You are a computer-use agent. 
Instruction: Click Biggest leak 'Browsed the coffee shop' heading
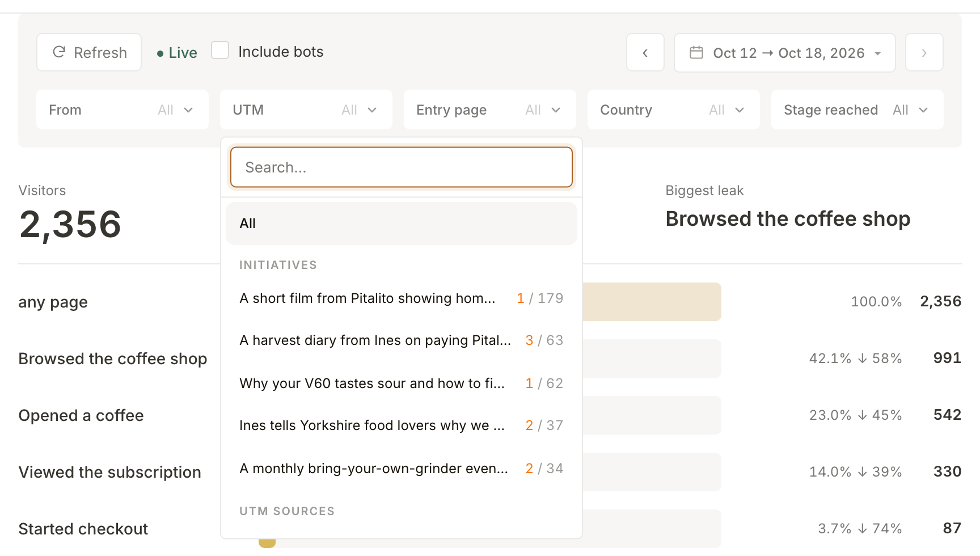[788, 219]
